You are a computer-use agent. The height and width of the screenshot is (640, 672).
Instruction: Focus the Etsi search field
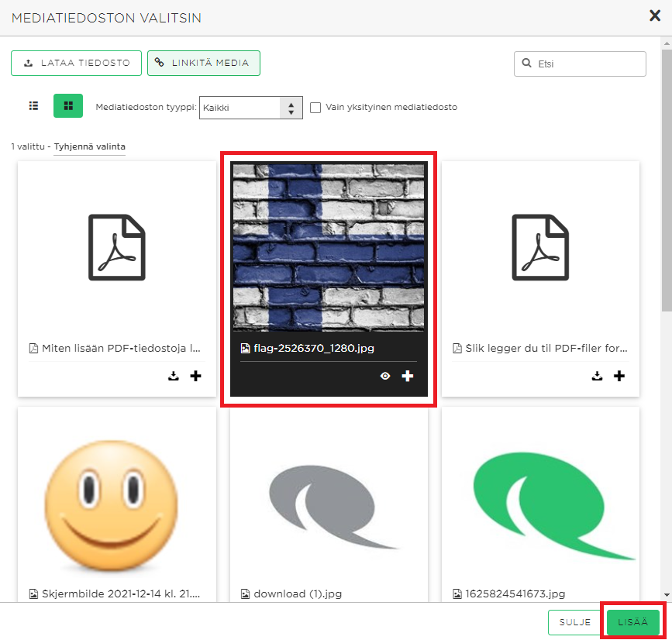coord(580,64)
